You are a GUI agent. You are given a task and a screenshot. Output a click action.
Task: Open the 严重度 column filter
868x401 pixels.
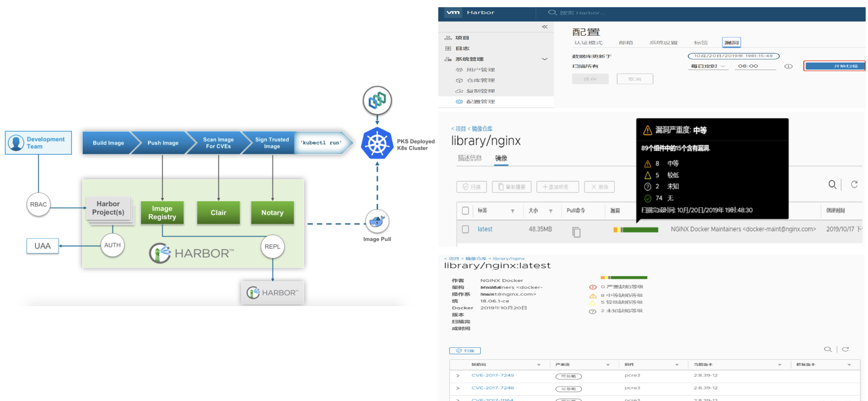608,365
